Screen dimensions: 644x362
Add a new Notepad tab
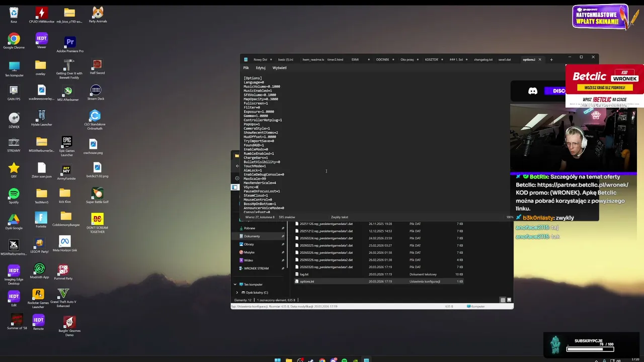[x=551, y=59]
